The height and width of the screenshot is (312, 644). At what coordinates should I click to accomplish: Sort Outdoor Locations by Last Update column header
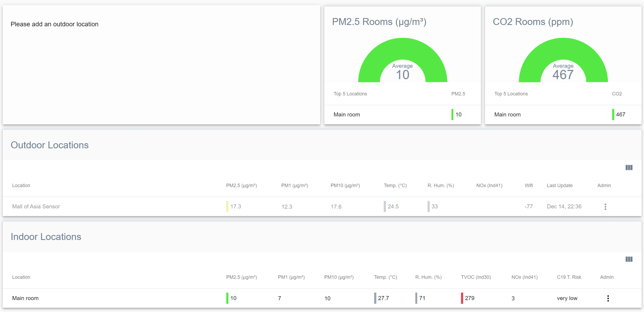coord(560,185)
